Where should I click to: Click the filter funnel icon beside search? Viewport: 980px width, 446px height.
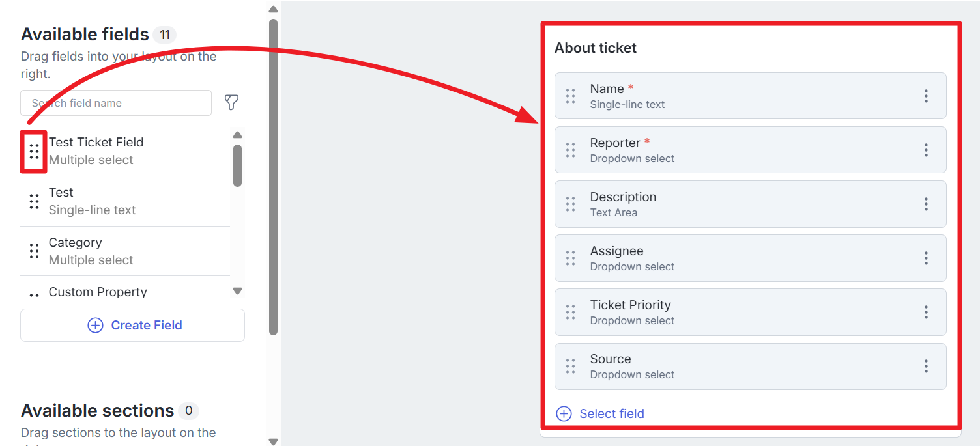231,102
